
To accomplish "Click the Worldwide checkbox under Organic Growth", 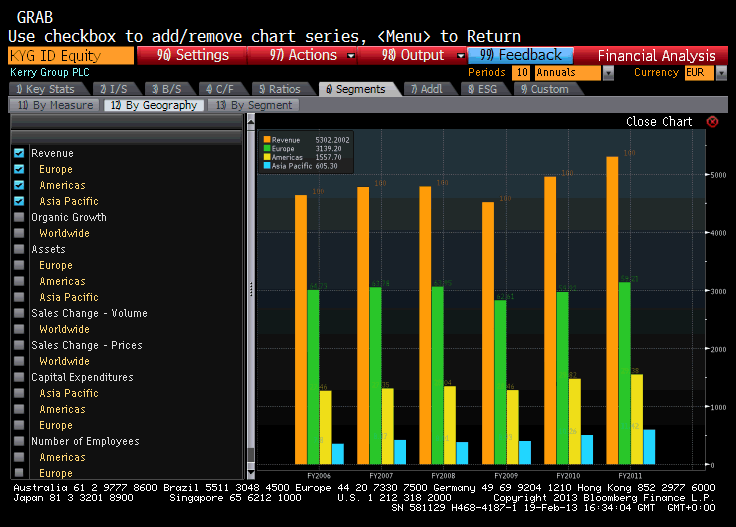I will [x=19, y=233].
